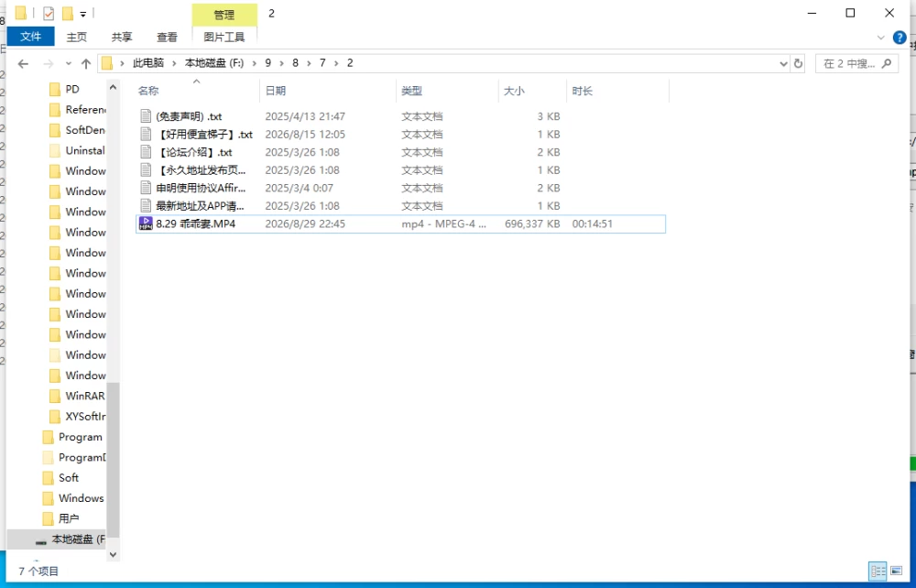This screenshot has height=588, width=916.
Task: Refresh the current folder view
Action: (798, 63)
